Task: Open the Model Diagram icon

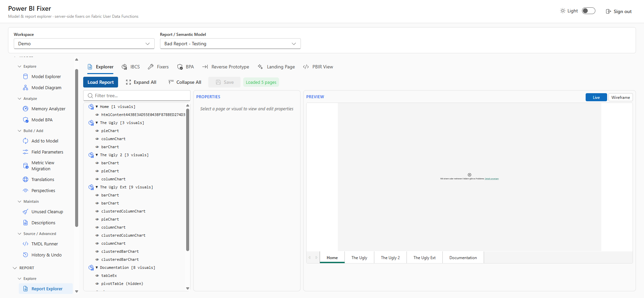Action: (25, 87)
